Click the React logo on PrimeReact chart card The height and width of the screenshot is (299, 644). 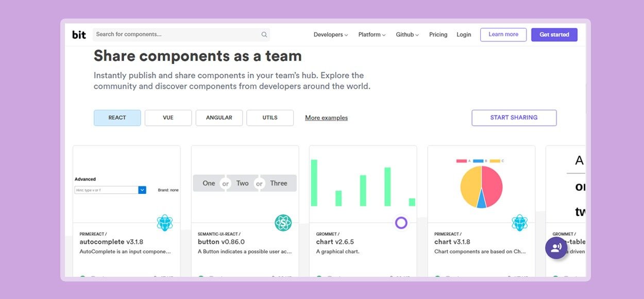tap(519, 223)
